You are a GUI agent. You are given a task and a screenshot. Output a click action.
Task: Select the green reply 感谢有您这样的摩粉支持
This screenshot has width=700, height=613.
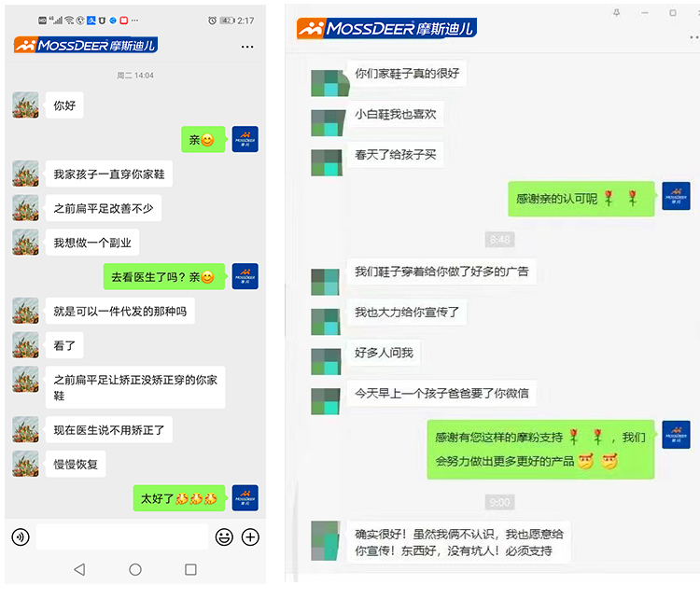pyautogui.click(x=540, y=450)
